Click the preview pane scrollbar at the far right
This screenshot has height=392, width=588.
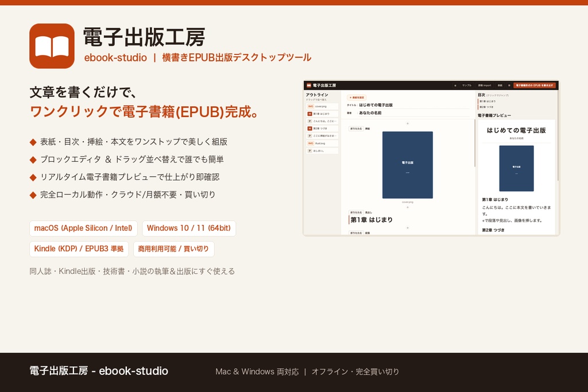click(x=558, y=137)
